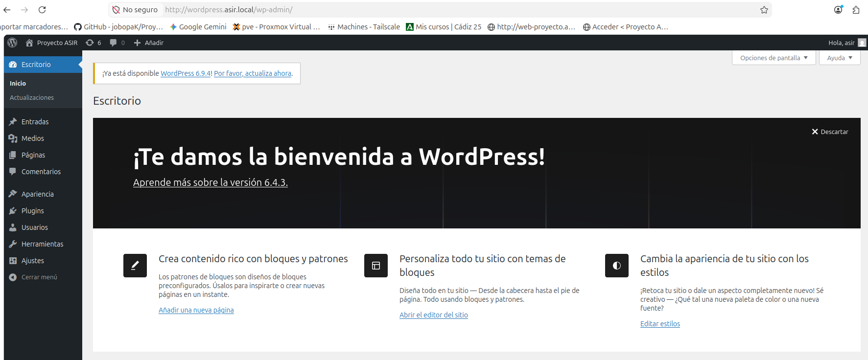Image resolution: width=868 pixels, height=360 pixels.
Task: Open Plugins menu label
Action: click(x=33, y=211)
